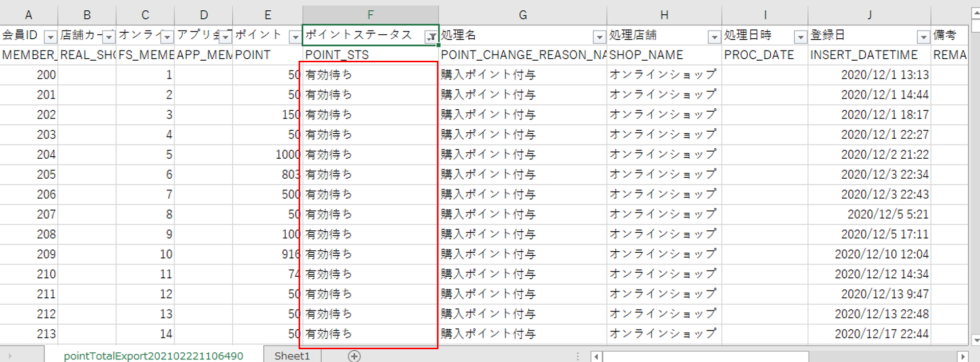Open the 会員ID column filter dropdown
Image resolution: width=980 pixels, height=362 pixels.
click(50, 37)
